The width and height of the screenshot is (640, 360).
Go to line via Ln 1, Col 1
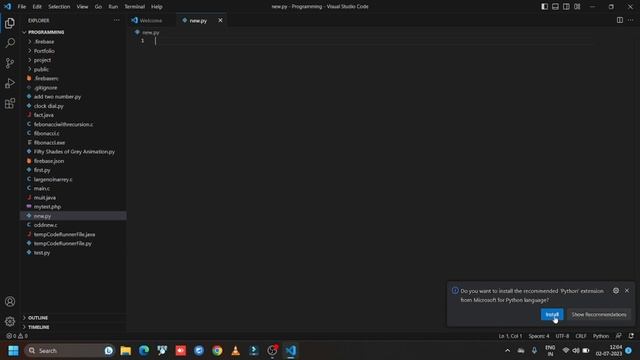pos(510,336)
